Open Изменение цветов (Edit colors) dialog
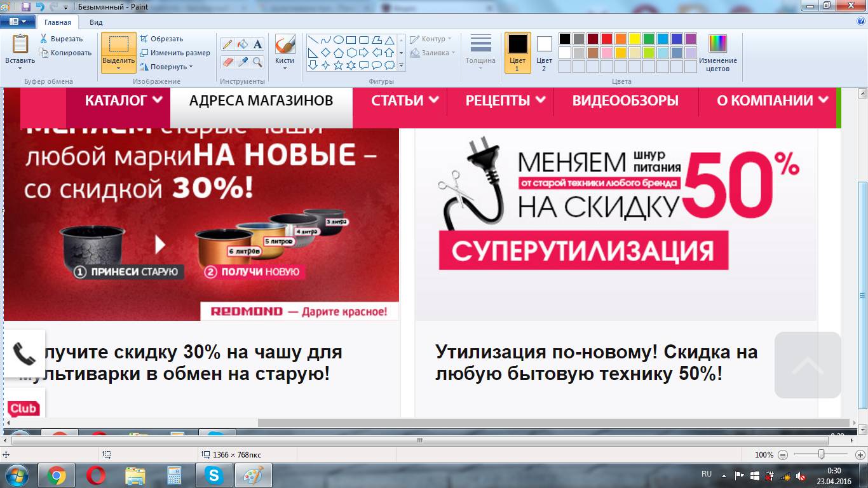 coord(717,53)
